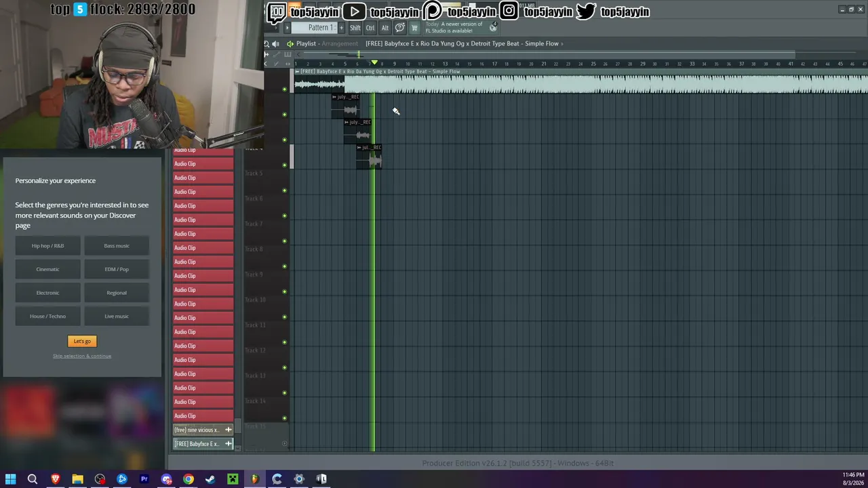Screen dimensions: 868x488
Task: Click the magnifier icon in Playlist header
Action: (267, 43)
